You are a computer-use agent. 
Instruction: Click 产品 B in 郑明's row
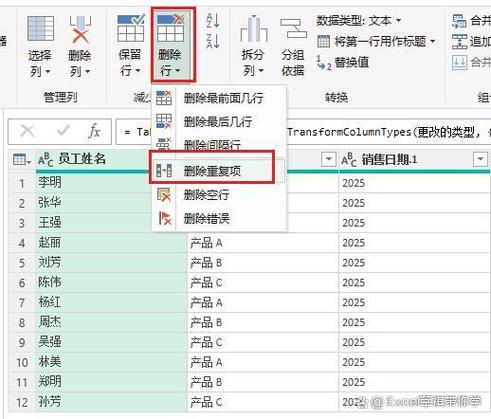(206, 382)
